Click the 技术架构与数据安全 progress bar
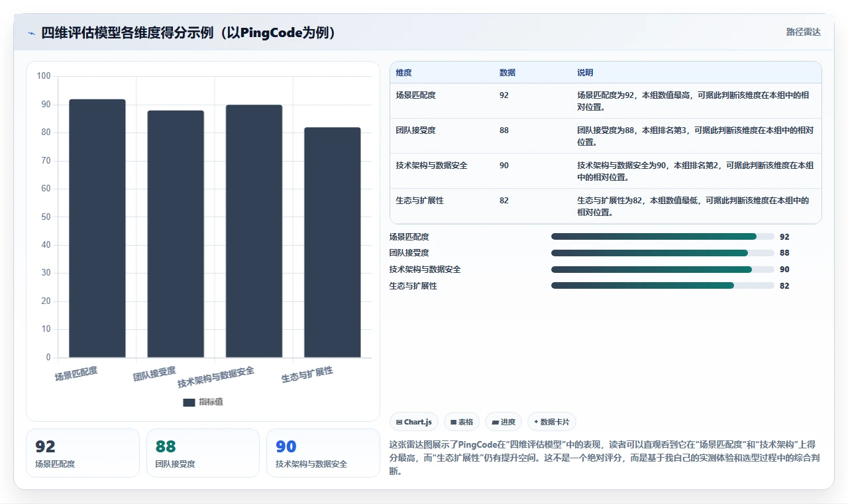 [662, 270]
